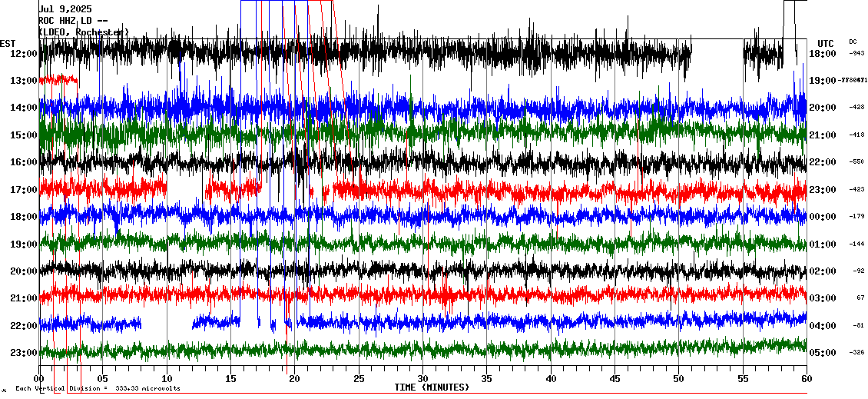Click the 30 minute tick label

click(422, 378)
